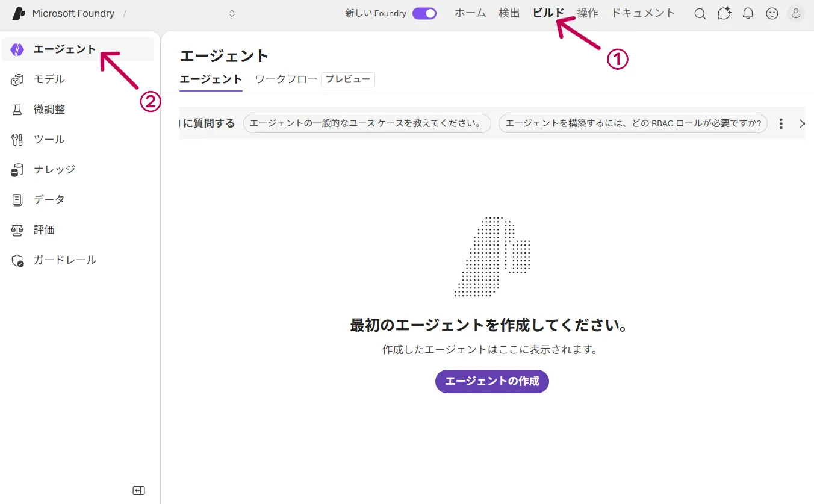
Task: Open データ label in the sidebar
Action: (49, 200)
